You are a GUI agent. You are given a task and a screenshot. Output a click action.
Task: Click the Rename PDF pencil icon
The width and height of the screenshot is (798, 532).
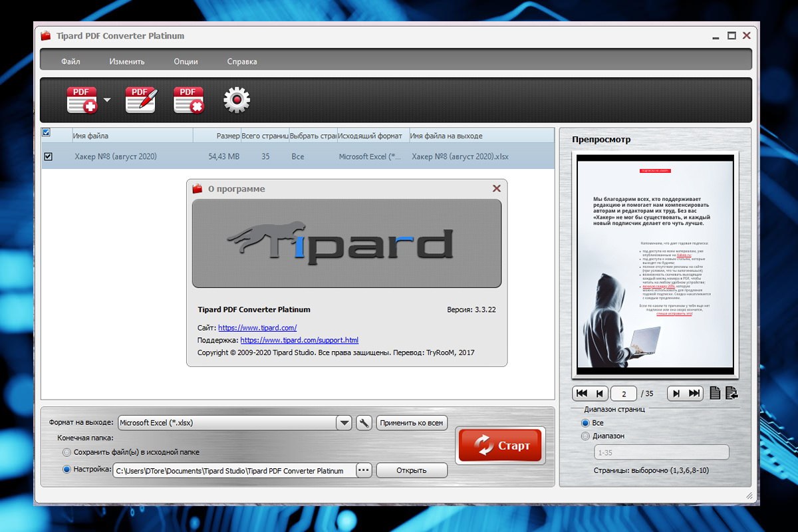(x=140, y=100)
